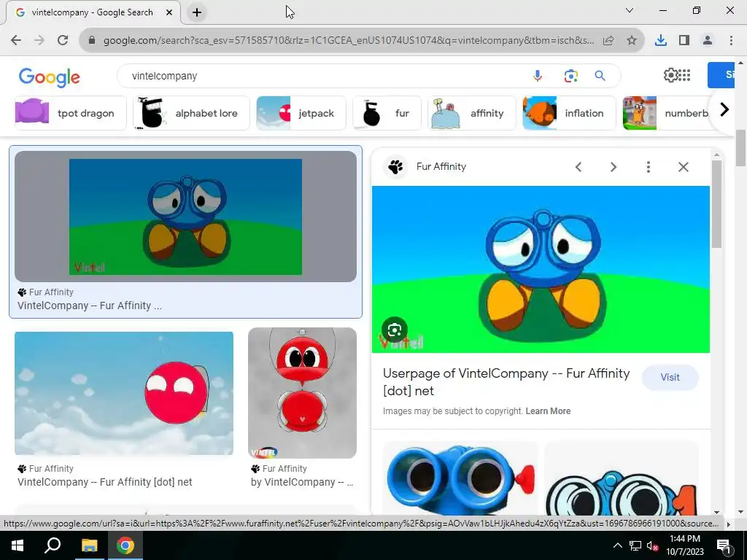This screenshot has height=560, width=747.
Task: Close the image preview panel
Action: 683,167
